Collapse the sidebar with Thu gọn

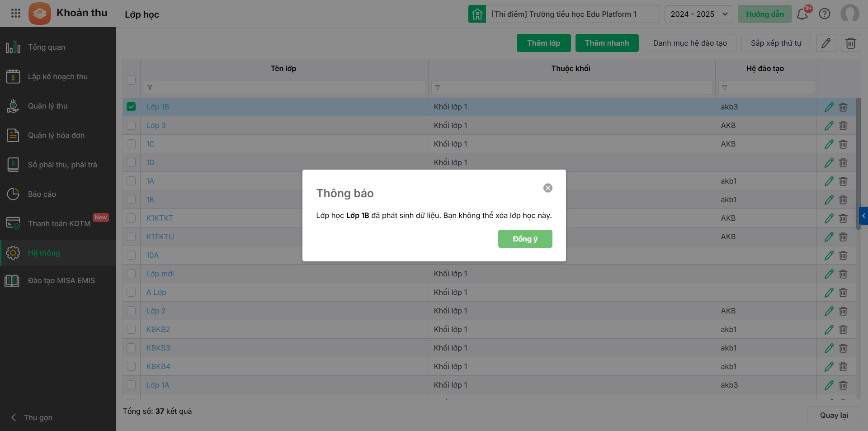pyautogui.click(x=32, y=417)
